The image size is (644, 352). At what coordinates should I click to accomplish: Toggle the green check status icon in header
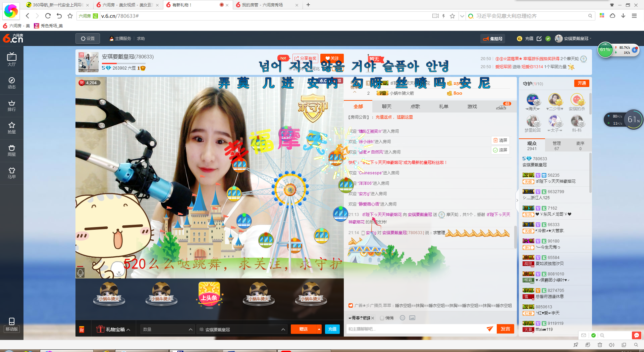(x=548, y=39)
